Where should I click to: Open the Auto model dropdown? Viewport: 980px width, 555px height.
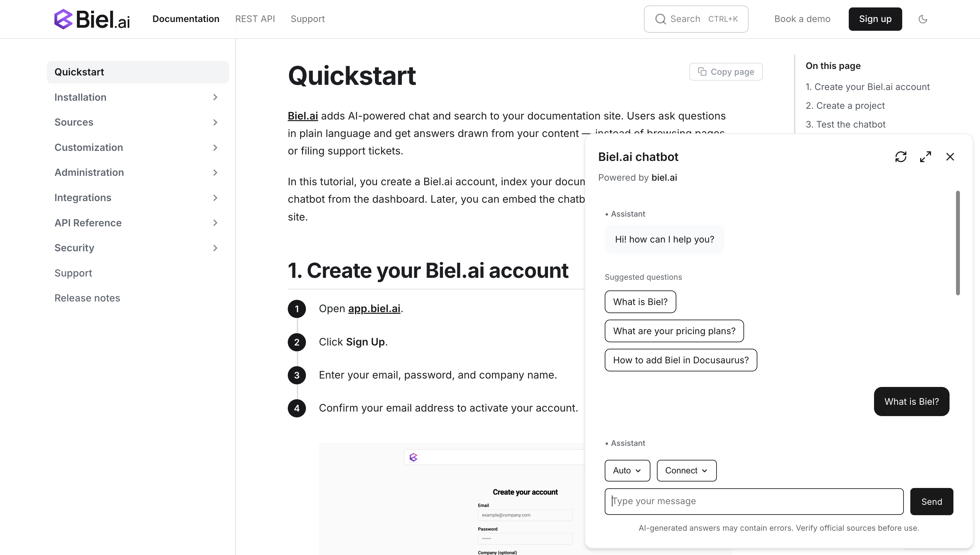627,470
